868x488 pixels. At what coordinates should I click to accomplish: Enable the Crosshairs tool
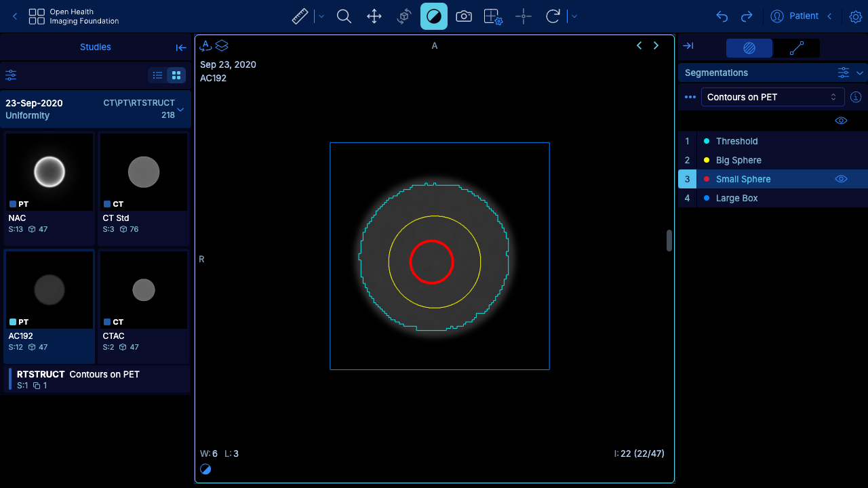click(524, 16)
